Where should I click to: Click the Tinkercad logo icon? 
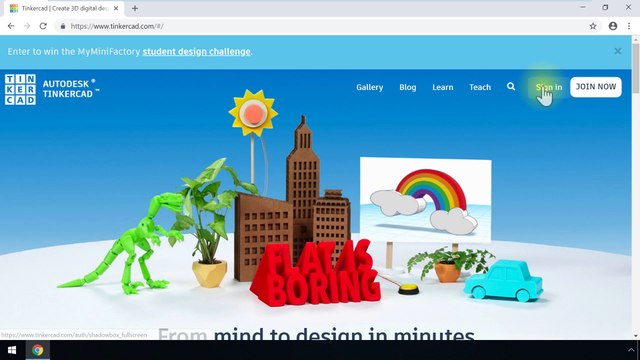[20, 89]
